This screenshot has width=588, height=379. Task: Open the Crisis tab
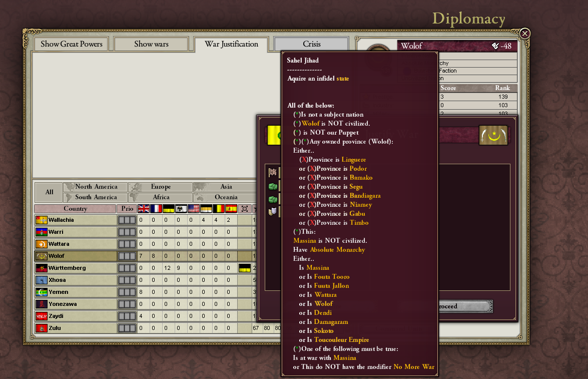(x=312, y=44)
